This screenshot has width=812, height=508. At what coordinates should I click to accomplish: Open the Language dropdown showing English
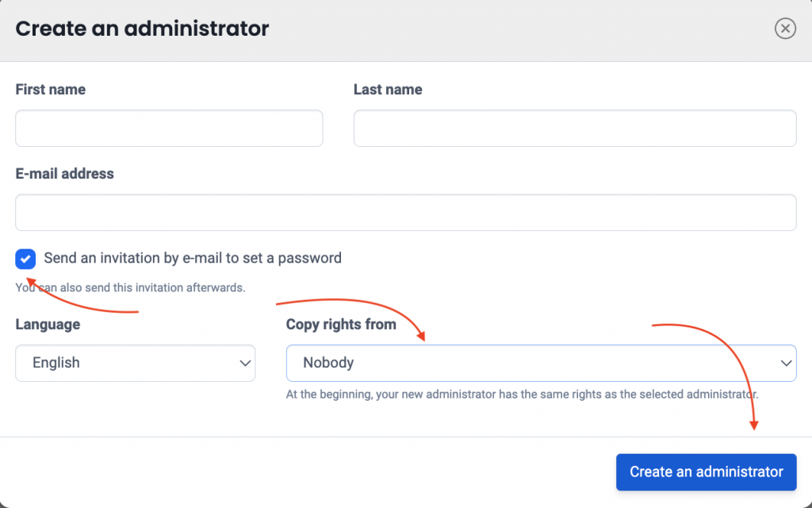[x=135, y=363]
